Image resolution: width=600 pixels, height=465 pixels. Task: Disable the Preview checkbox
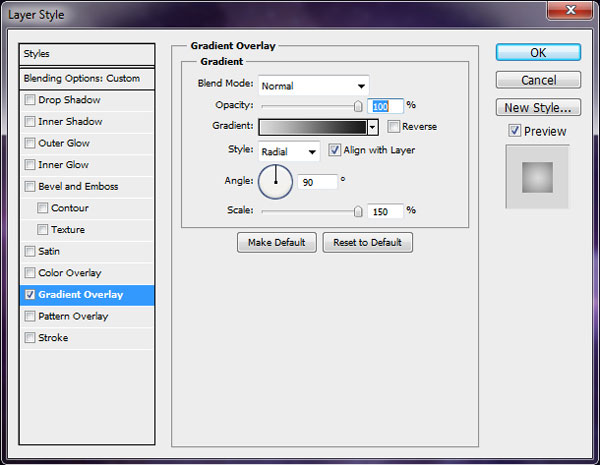(x=514, y=131)
